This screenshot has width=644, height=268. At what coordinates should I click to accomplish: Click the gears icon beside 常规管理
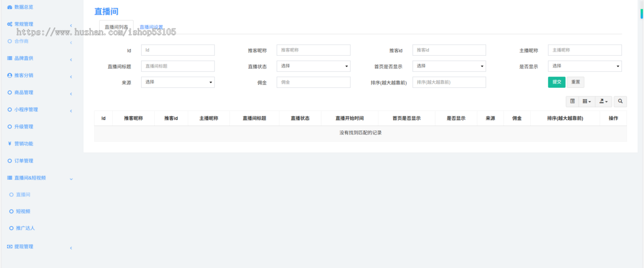click(x=10, y=24)
